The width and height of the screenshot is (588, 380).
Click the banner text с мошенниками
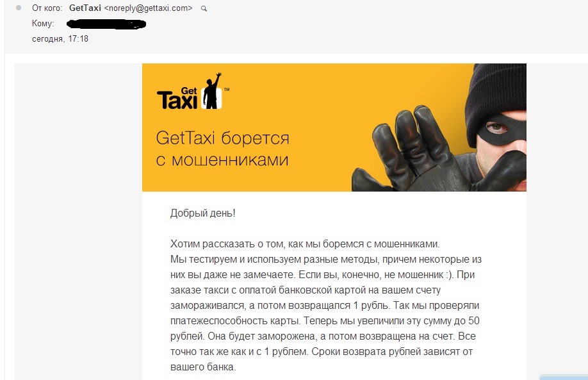[x=222, y=160]
